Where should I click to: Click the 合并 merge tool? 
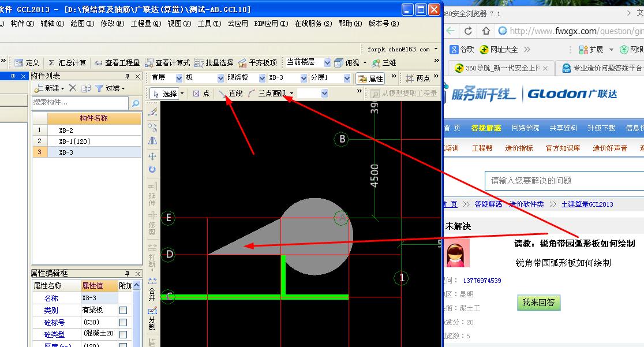(x=152, y=289)
